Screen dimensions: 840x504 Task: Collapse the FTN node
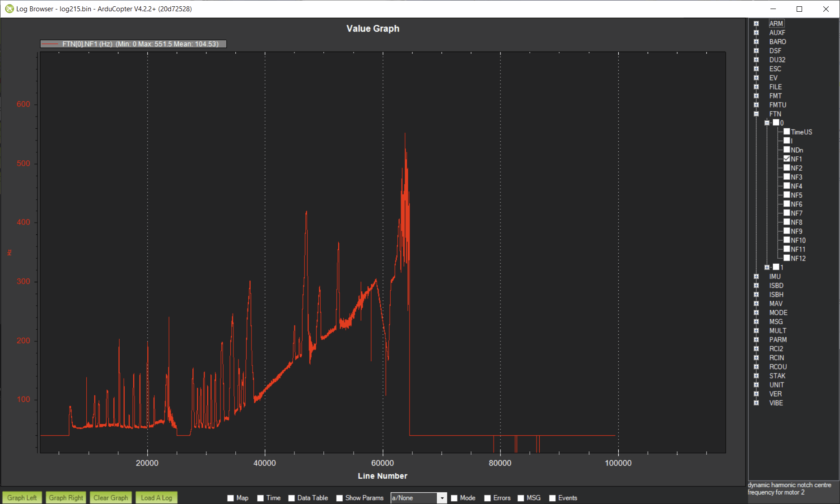pyautogui.click(x=757, y=114)
